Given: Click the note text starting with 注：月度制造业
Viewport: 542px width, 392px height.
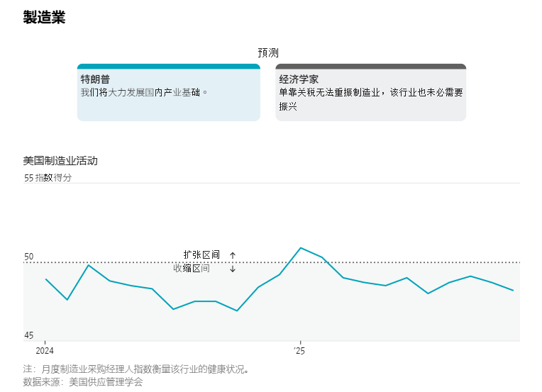Looking at the screenshot, I should coord(136,369).
